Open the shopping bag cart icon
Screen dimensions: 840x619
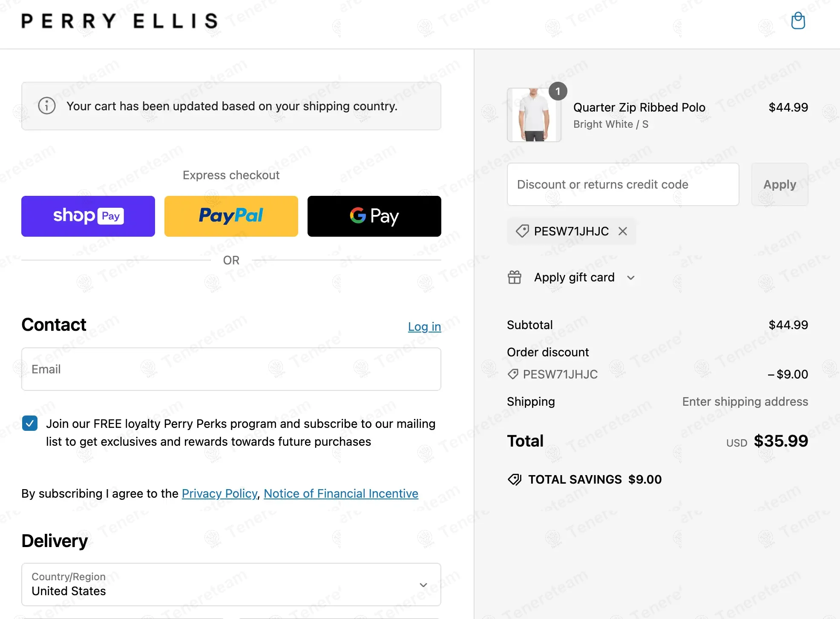click(798, 20)
